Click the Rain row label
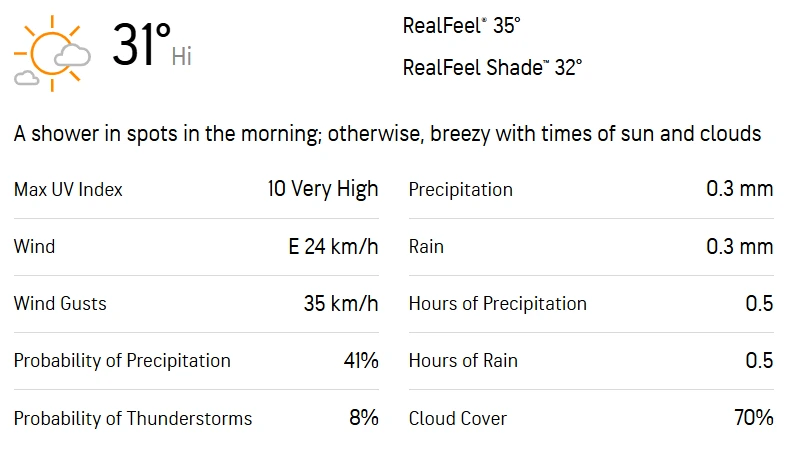 [426, 247]
